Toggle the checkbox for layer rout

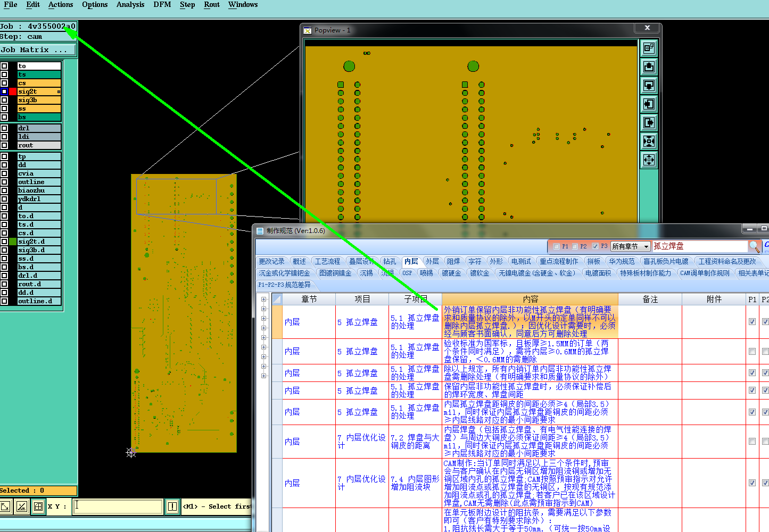pyautogui.click(x=4, y=145)
